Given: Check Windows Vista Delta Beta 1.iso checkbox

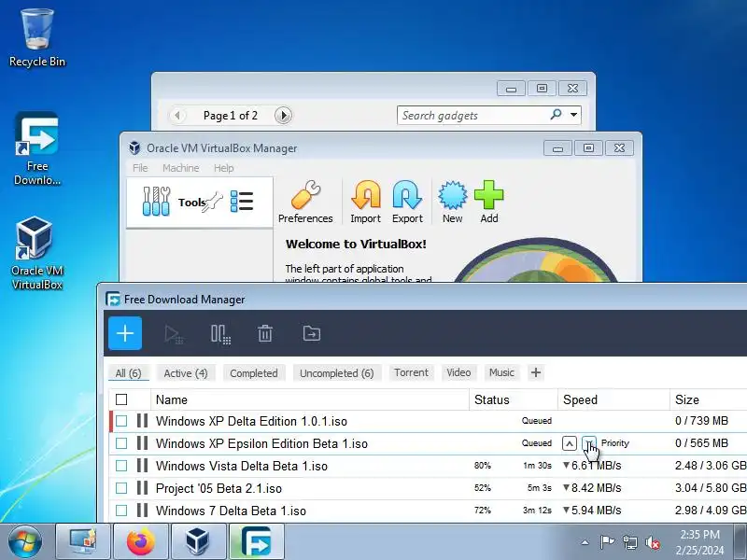Looking at the screenshot, I should (121, 465).
